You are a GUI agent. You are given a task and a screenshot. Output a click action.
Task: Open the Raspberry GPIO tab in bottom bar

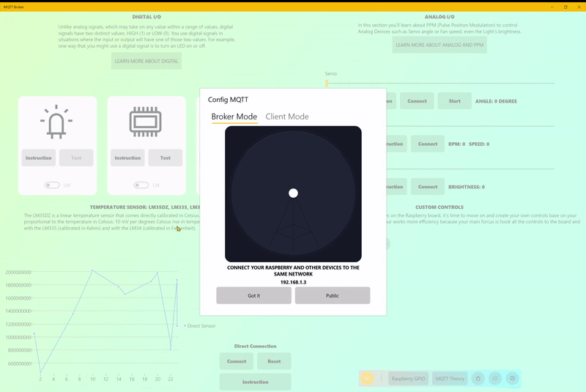409,379
